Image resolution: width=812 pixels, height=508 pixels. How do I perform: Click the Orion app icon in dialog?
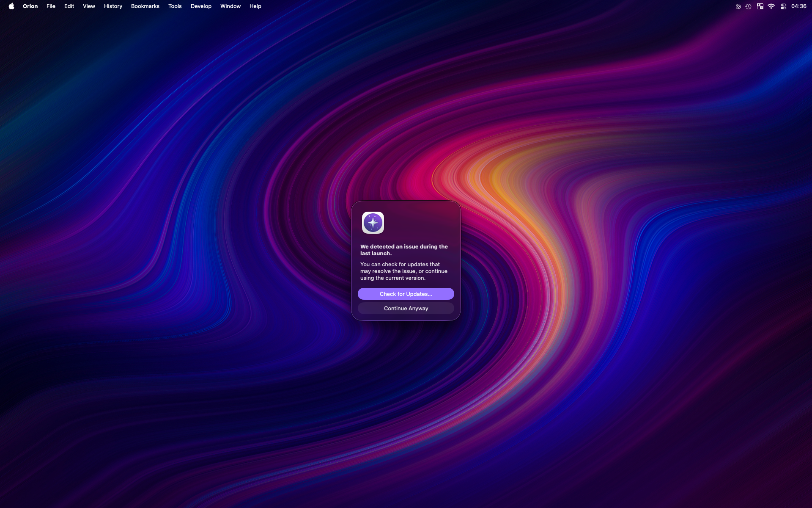[x=373, y=223]
